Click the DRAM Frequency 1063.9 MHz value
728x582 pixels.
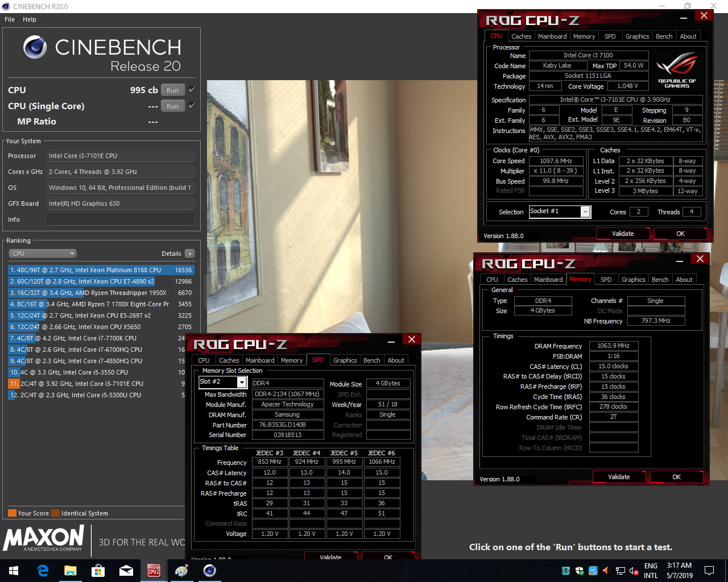pyautogui.click(x=614, y=346)
